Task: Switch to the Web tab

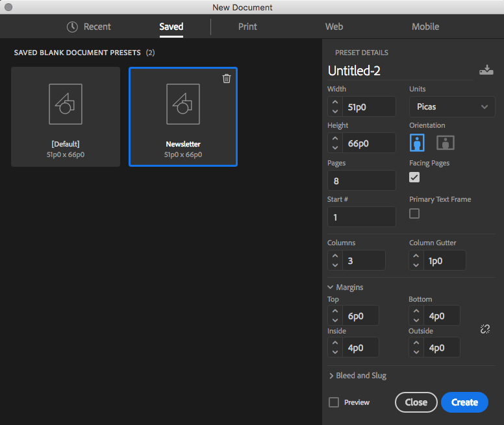Action: (334, 27)
